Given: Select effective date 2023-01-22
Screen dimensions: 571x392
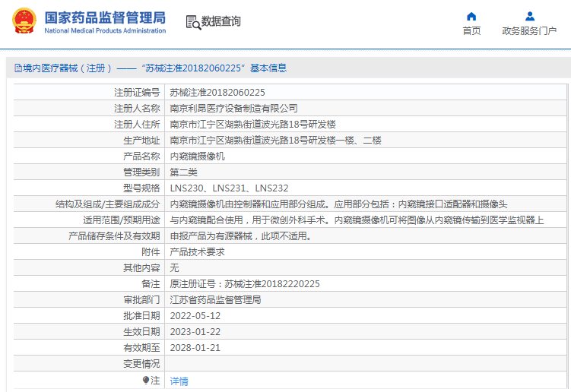Looking at the screenshot, I should tap(195, 332).
